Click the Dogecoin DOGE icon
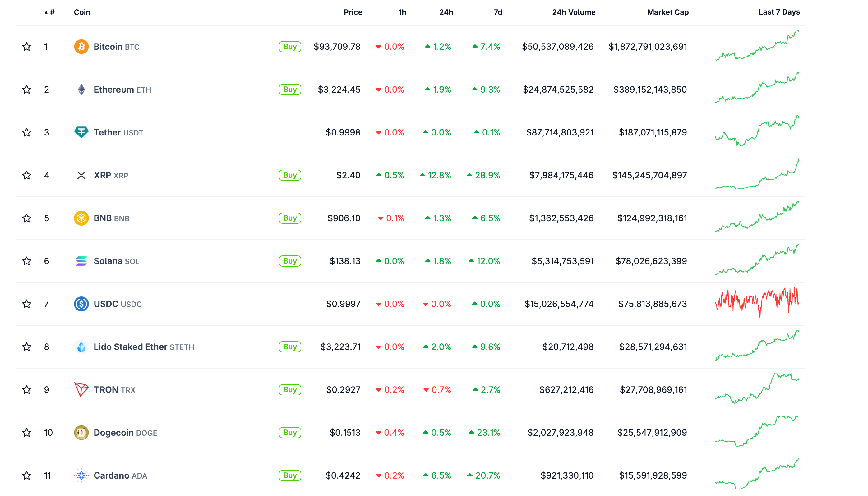 pyautogui.click(x=81, y=432)
